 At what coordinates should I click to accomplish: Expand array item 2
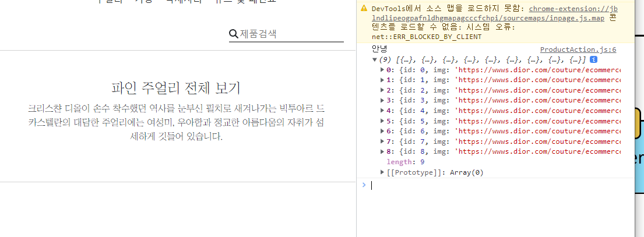(383, 90)
